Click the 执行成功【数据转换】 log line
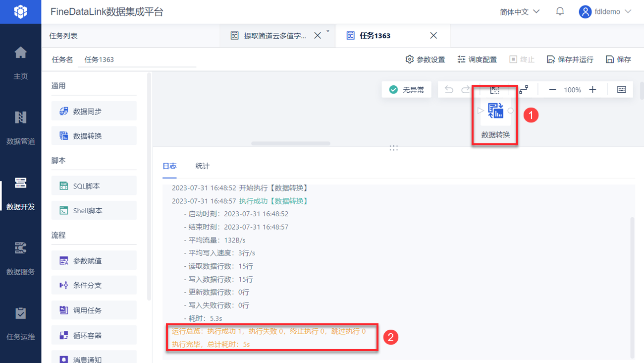Screen dimensions: 644x363 coord(240,201)
